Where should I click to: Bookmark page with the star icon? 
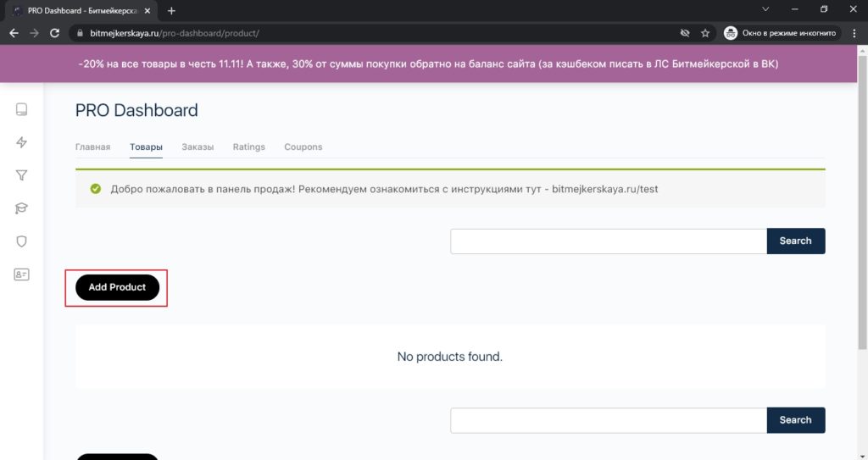[704, 33]
